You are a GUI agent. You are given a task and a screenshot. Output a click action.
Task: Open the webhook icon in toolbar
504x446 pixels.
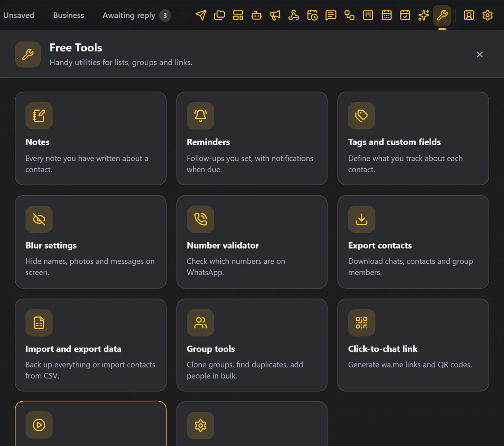pos(294,15)
